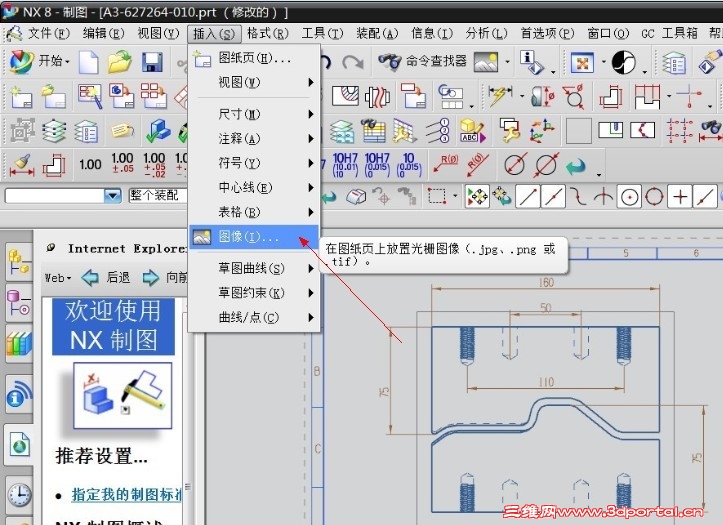The image size is (723, 525).
Task: Click the layer stack icon
Action: [54, 130]
